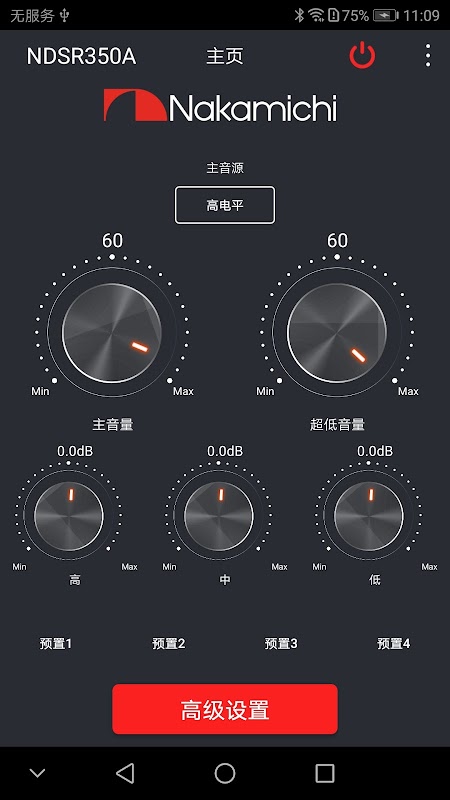Click the 0.0dB value above 低 knob
Viewport: 450px width, 800px height.
tap(375, 451)
